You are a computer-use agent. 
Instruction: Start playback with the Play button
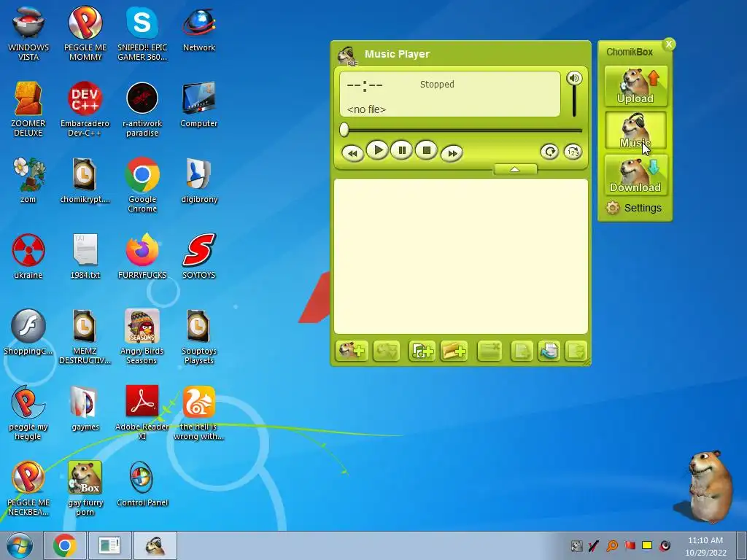(x=377, y=150)
